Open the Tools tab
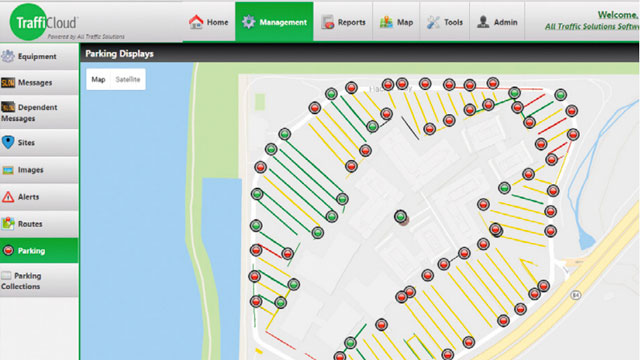The width and height of the screenshot is (640, 360). click(444, 22)
